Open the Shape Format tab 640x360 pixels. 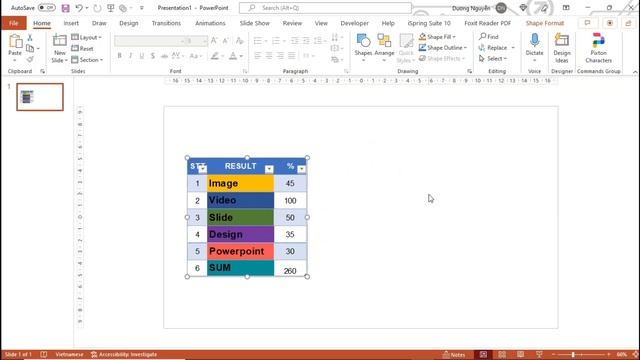pos(544,23)
